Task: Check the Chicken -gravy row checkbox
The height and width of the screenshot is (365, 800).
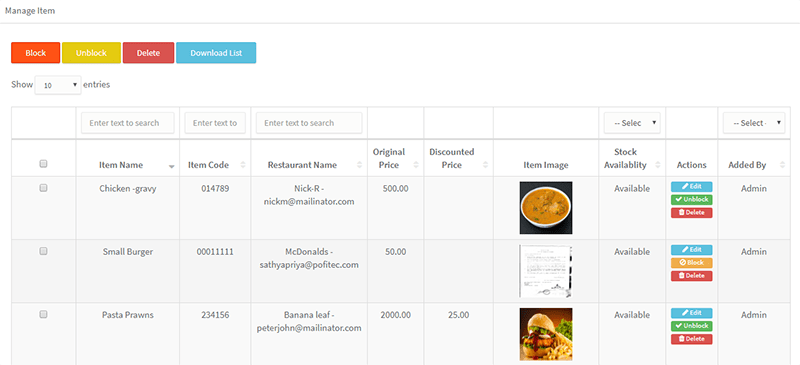Action: click(43, 188)
